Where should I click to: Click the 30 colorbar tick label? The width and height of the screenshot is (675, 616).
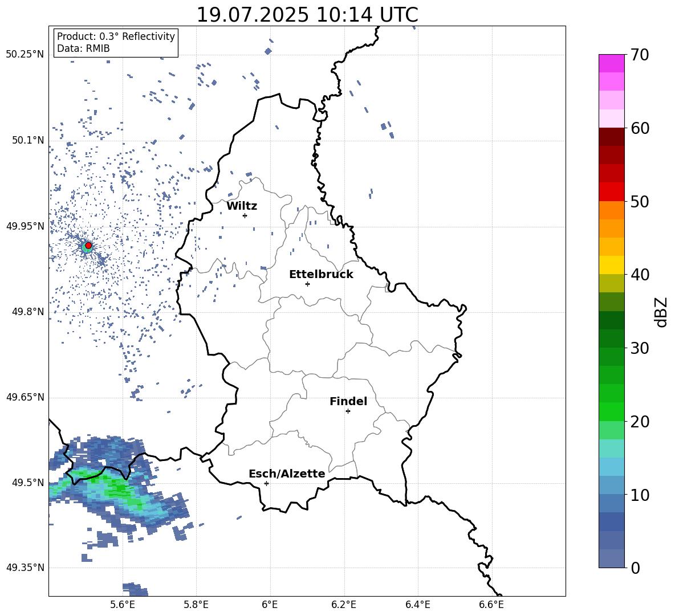(640, 348)
